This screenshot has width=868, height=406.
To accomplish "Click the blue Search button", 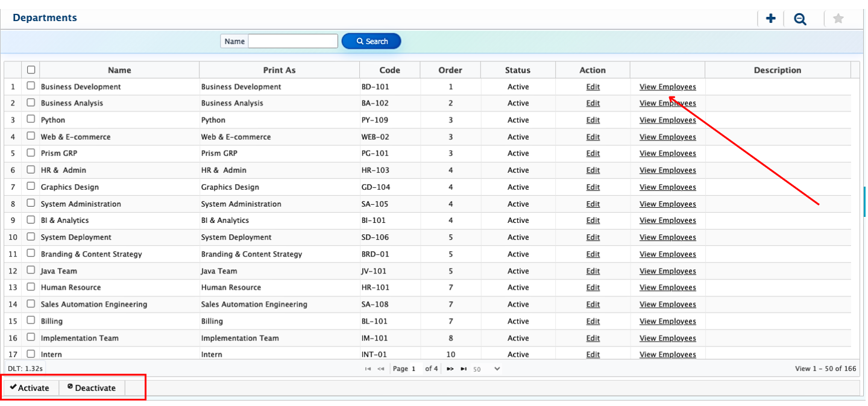I will click(x=371, y=41).
